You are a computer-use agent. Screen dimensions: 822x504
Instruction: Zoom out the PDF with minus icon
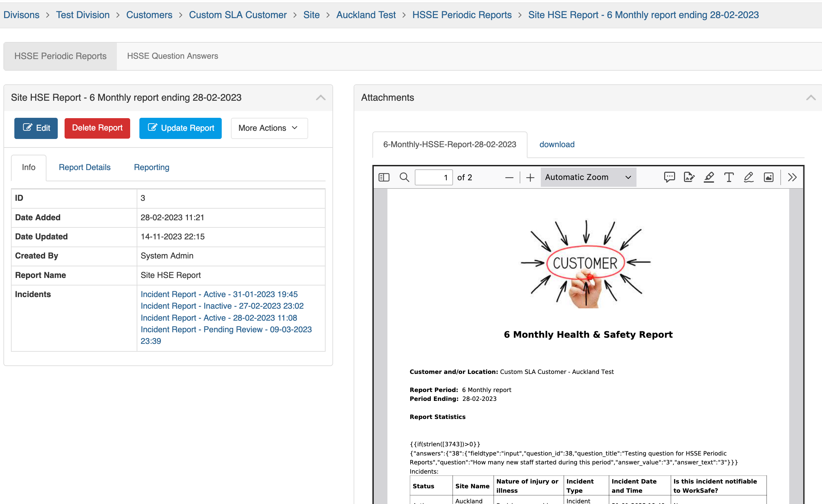pyautogui.click(x=509, y=178)
